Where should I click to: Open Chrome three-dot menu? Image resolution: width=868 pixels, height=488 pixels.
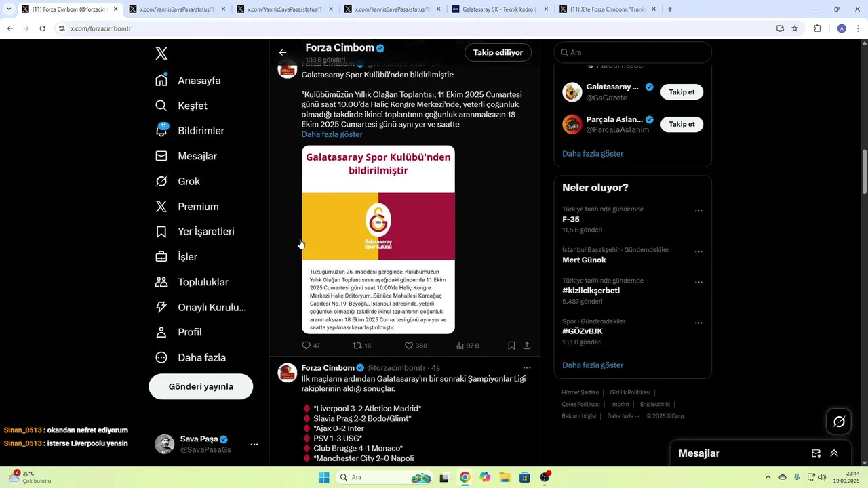coord(859,28)
